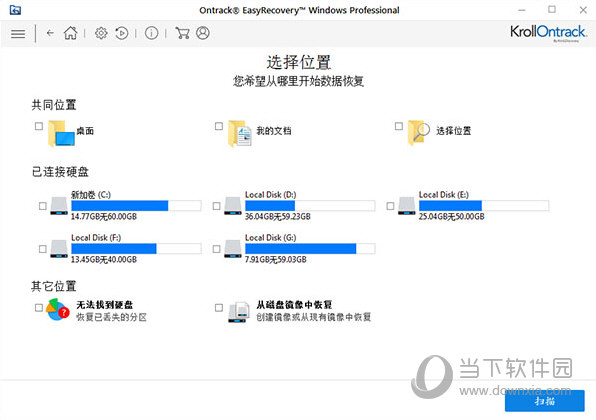Click the Local Disk (F:) label
596x420 pixels.
click(x=96, y=238)
